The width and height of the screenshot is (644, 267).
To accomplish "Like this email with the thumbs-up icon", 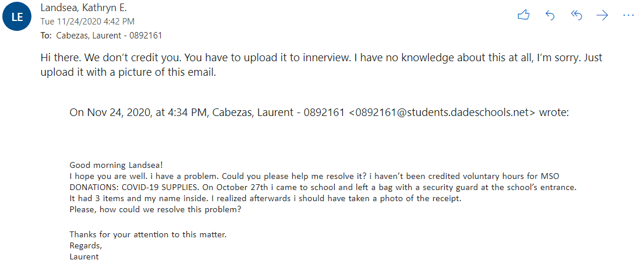I will [x=523, y=16].
